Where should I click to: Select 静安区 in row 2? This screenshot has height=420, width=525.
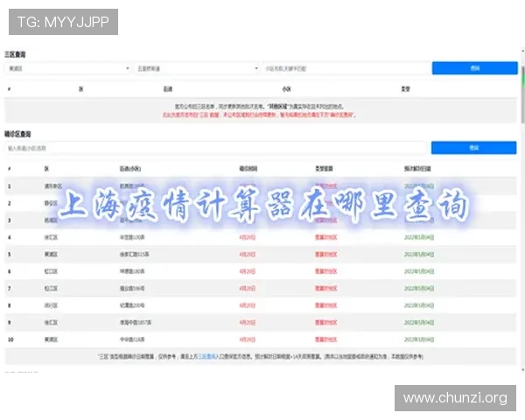click(x=51, y=203)
